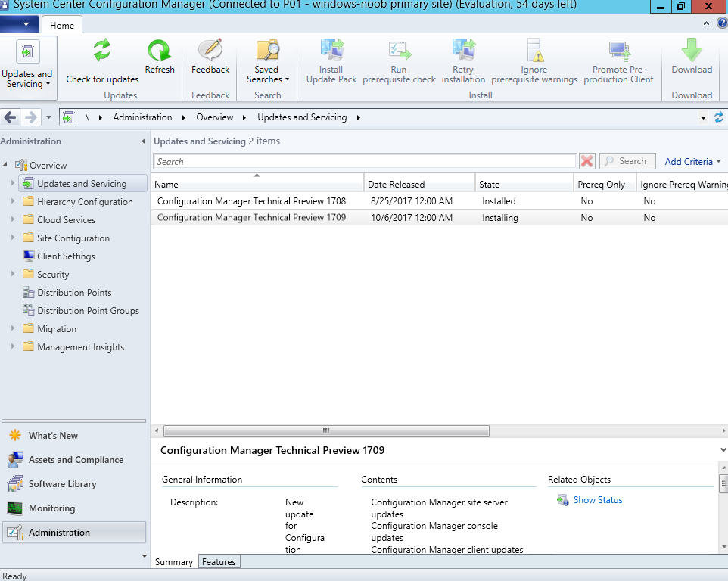Click the horizontal scrollbar thumb

tap(326, 430)
